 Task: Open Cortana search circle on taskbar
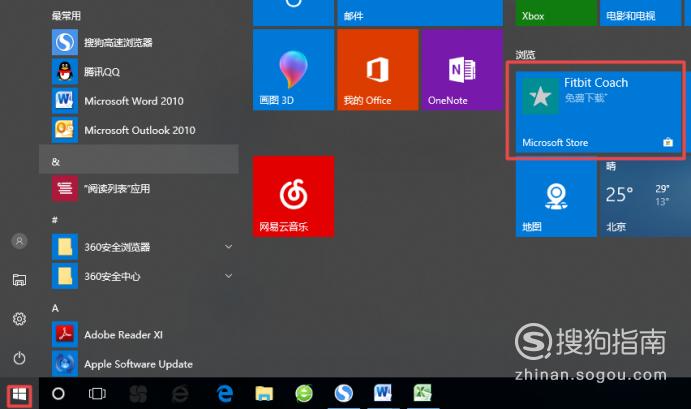pos(58,394)
